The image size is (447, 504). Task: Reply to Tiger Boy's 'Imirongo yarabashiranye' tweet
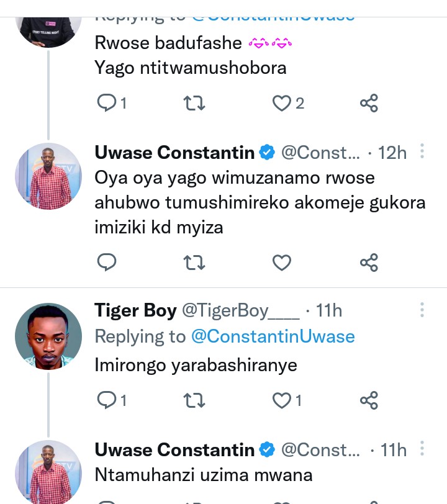(107, 400)
